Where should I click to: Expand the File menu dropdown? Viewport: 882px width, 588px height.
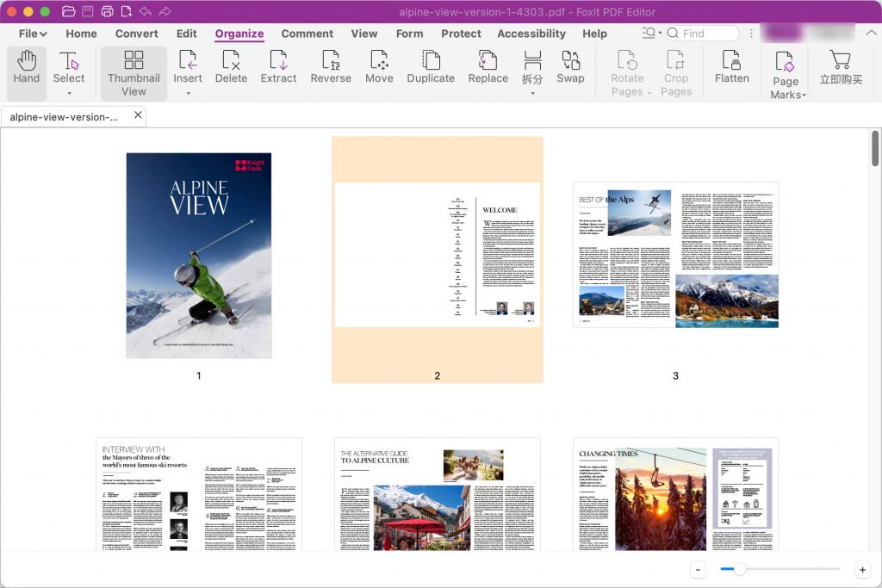(x=33, y=34)
